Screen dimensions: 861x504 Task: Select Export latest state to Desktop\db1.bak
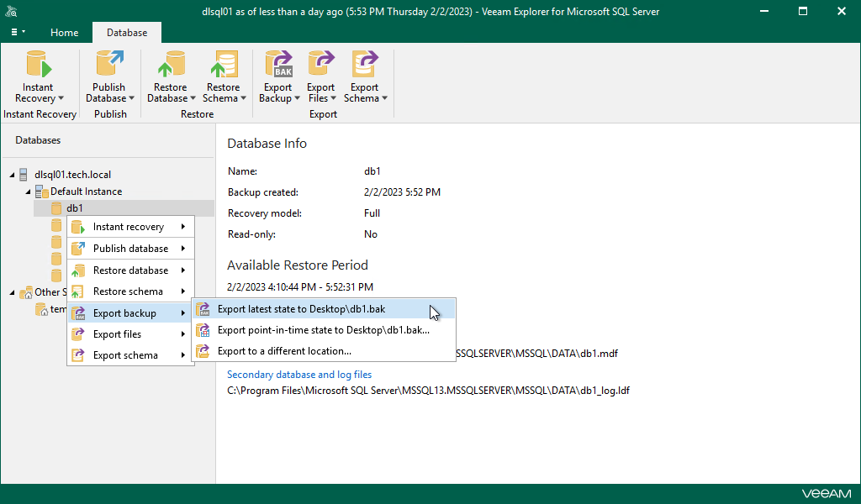pos(324,309)
